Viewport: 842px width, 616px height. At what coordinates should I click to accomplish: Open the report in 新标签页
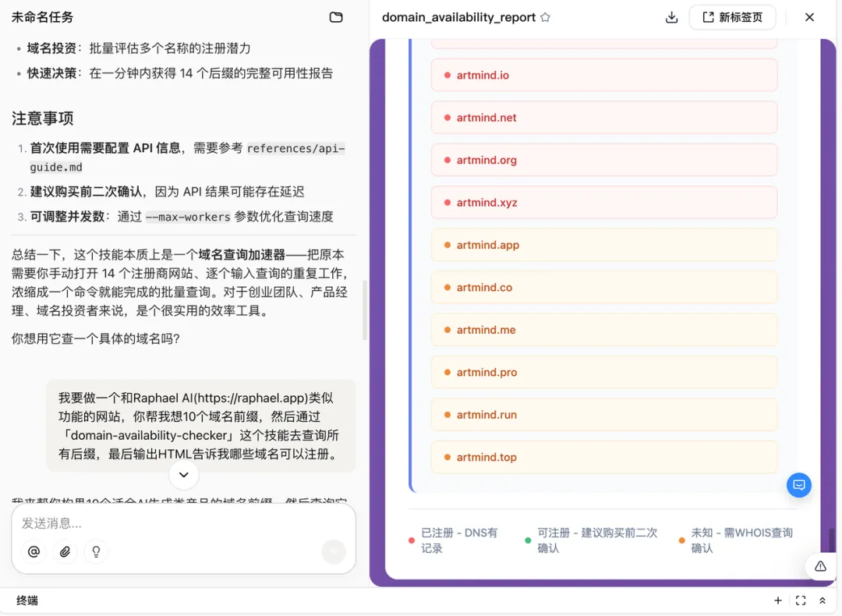(x=732, y=17)
